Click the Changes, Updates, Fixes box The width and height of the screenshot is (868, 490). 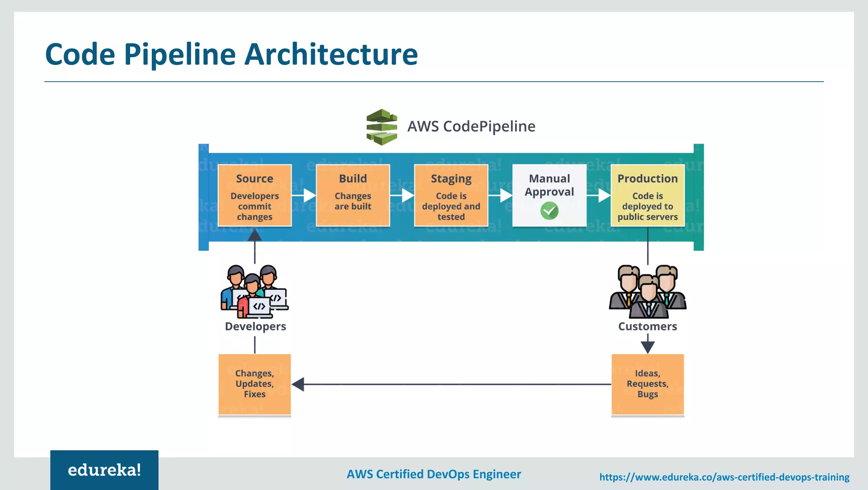255,385
